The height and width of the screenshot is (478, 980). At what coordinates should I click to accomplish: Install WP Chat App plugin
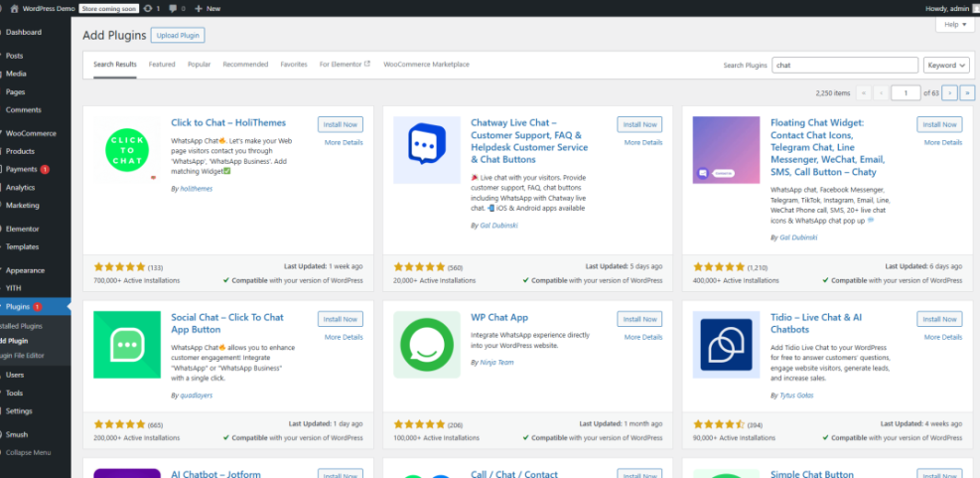pos(639,319)
